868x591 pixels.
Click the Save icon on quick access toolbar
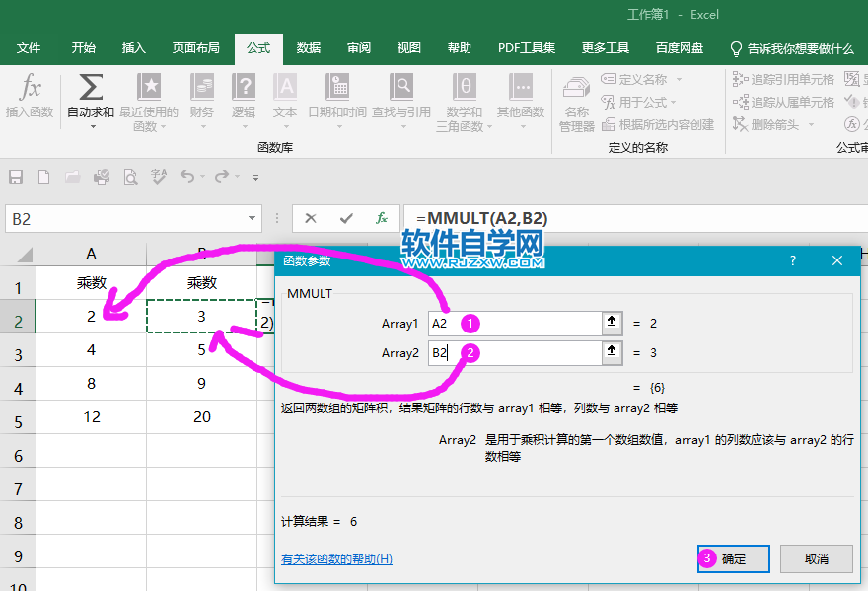click(x=14, y=176)
